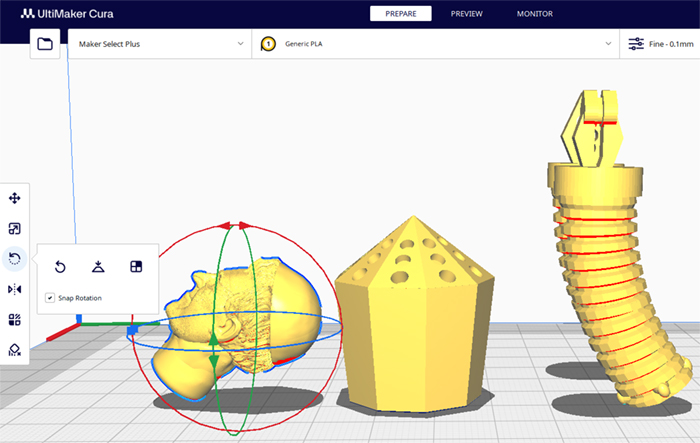This screenshot has height=443, width=700.
Task: Select the Scale tool
Action: [14, 229]
